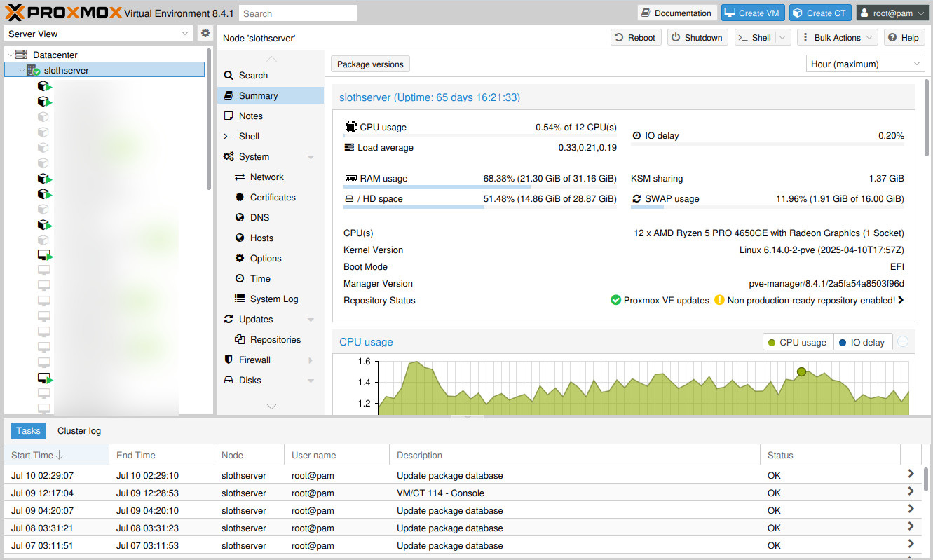Click the Help button

click(904, 38)
